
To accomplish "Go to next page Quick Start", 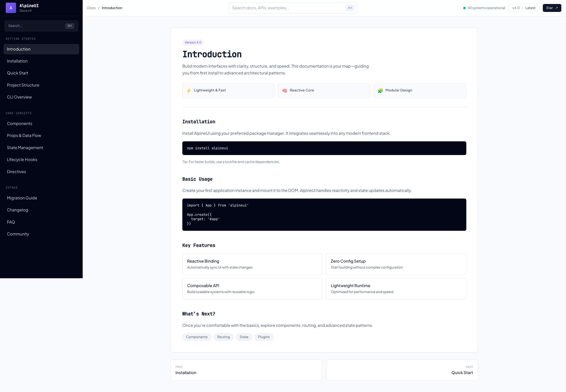I will [402, 370].
